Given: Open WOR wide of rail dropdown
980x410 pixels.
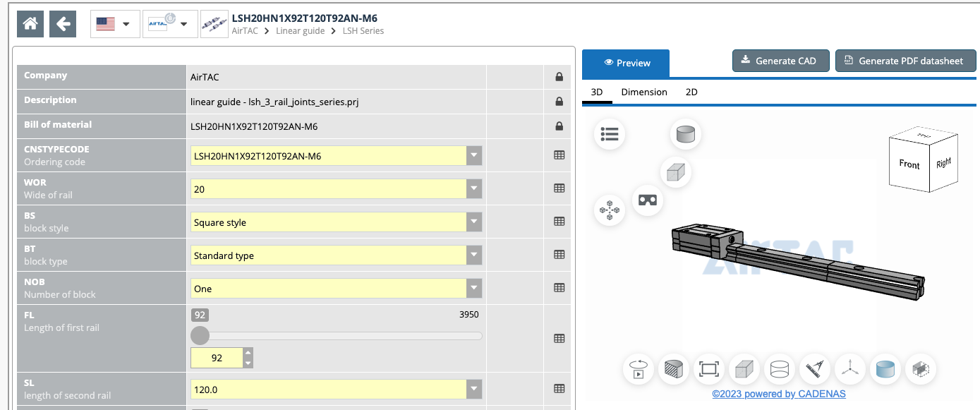Looking at the screenshot, I should pos(337,189).
